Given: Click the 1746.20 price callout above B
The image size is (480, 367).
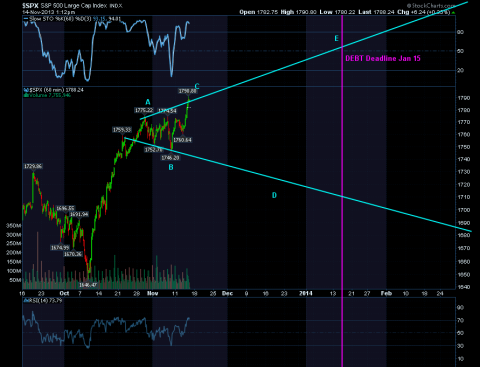Looking at the screenshot, I should tap(170, 158).
